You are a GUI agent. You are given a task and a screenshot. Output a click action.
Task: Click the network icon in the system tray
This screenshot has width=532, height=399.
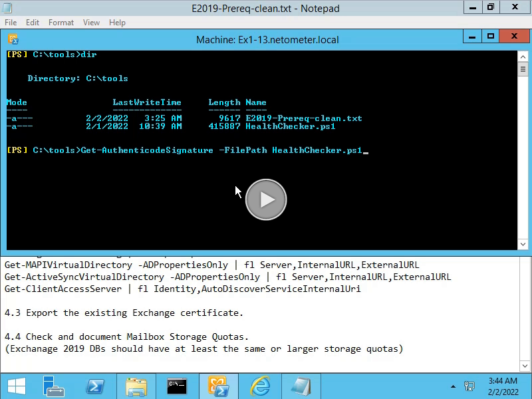point(469,386)
